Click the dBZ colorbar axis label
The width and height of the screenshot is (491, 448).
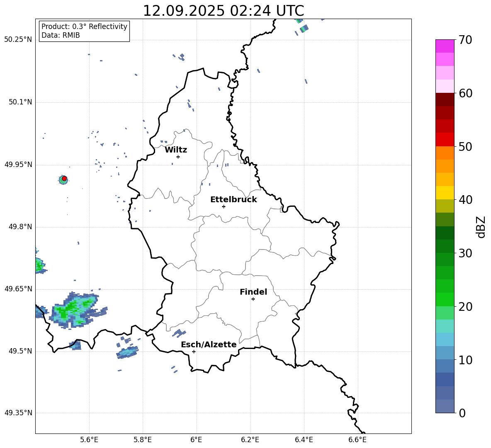coord(481,227)
